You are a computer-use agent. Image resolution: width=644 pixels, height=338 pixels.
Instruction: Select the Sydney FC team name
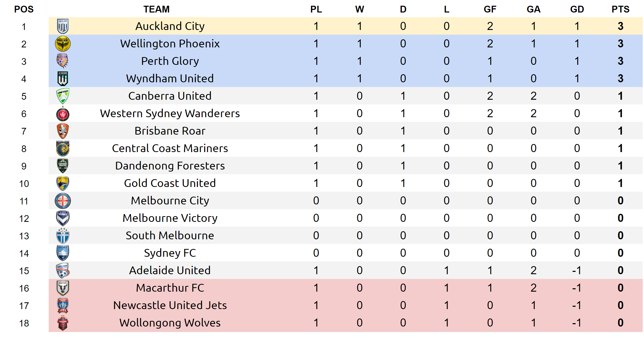click(170, 253)
